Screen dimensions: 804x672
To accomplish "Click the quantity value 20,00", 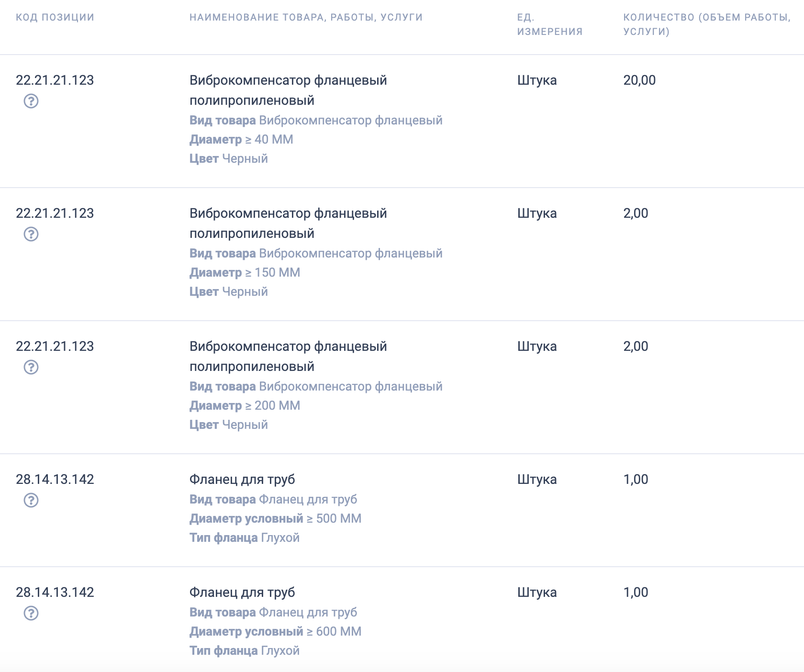I will [x=639, y=80].
